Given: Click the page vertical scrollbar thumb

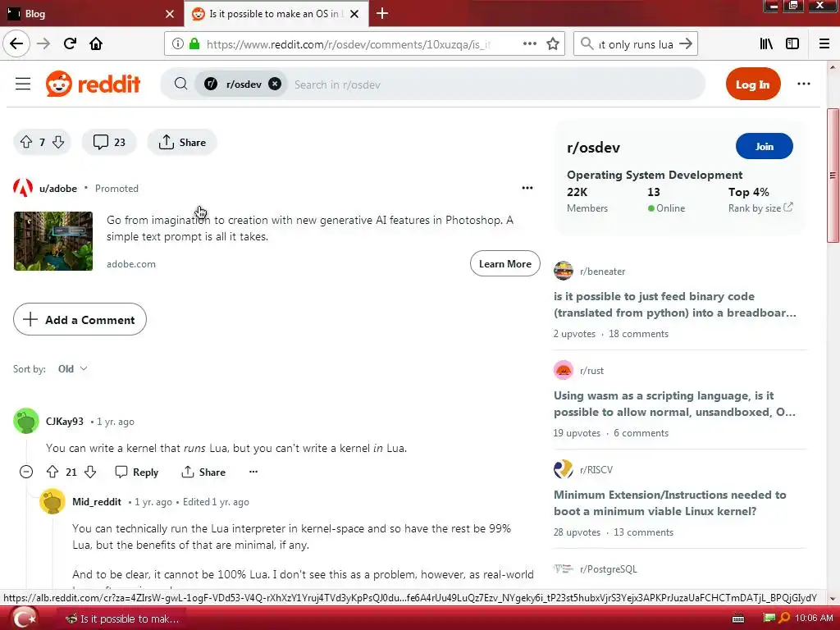Looking at the screenshot, I should tap(833, 176).
